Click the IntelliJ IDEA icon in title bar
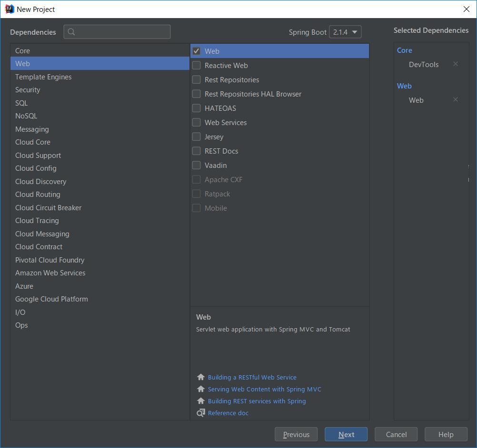477x448 pixels. click(10, 9)
